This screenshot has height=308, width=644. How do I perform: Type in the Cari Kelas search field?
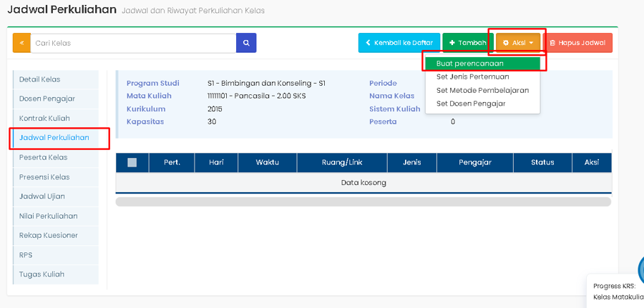tap(133, 43)
